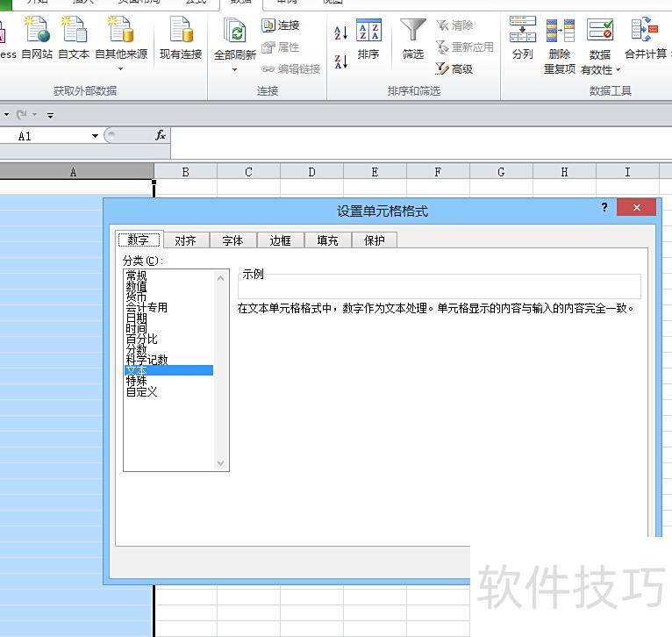Viewport: 672px width, 637px height.
Task: Click 重新应用 reapply filter
Action: (465, 47)
